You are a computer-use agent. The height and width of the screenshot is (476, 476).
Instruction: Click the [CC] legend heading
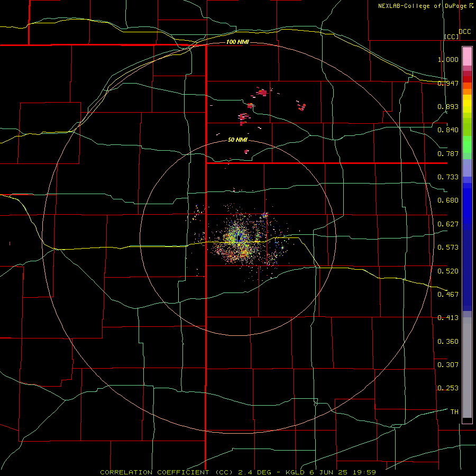click(452, 36)
